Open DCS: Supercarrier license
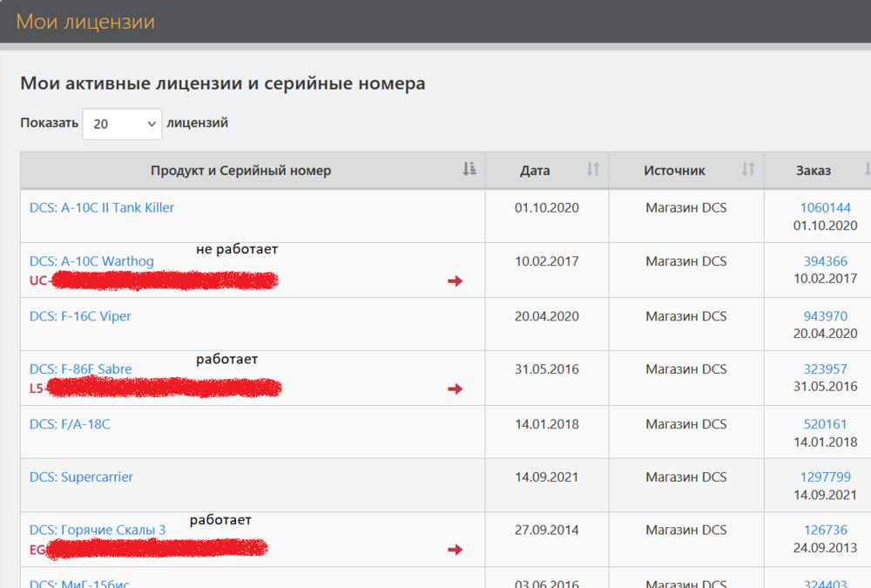871x588 pixels. coord(75,476)
